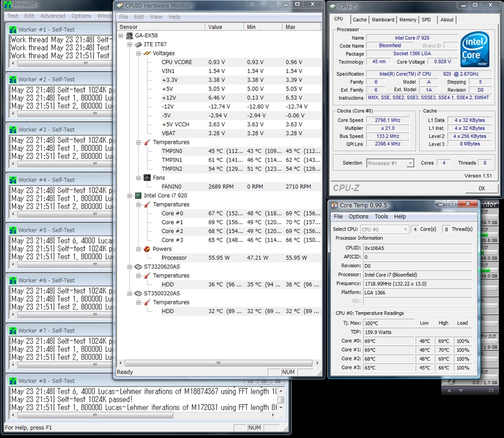Click the Intel Core i7 920 CPU icon

coord(138,195)
